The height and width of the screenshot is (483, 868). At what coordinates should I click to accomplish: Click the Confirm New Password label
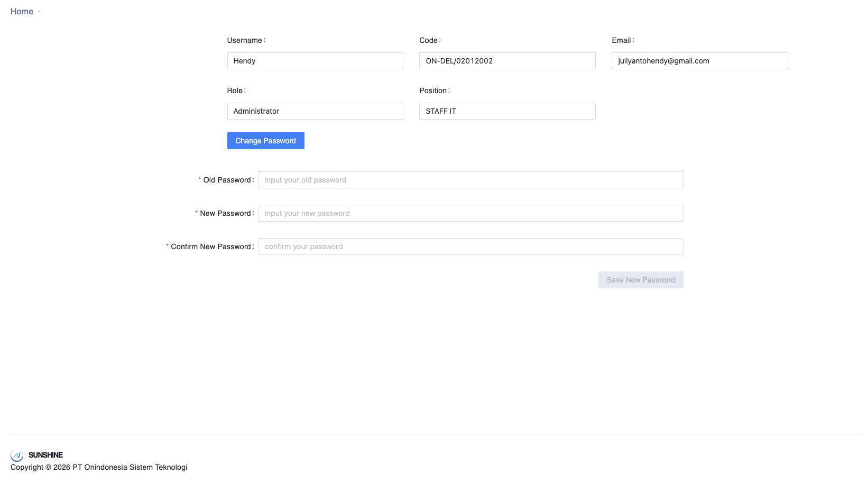210,247
